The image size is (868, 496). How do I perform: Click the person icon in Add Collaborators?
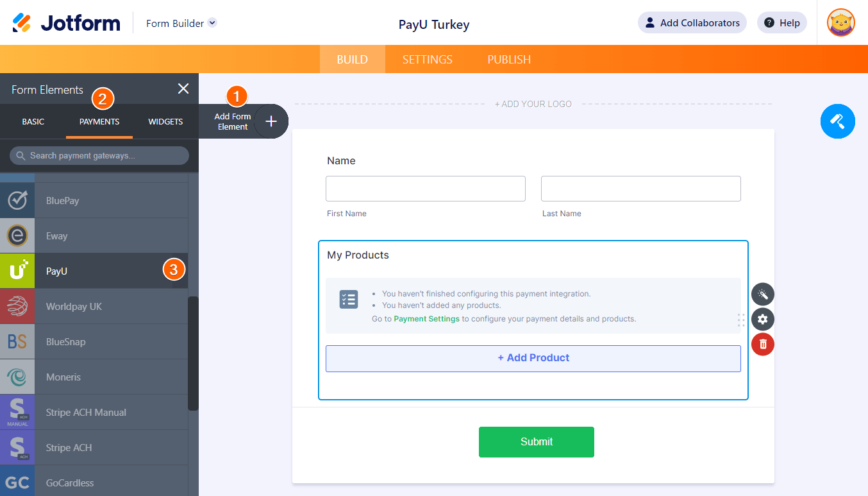650,23
